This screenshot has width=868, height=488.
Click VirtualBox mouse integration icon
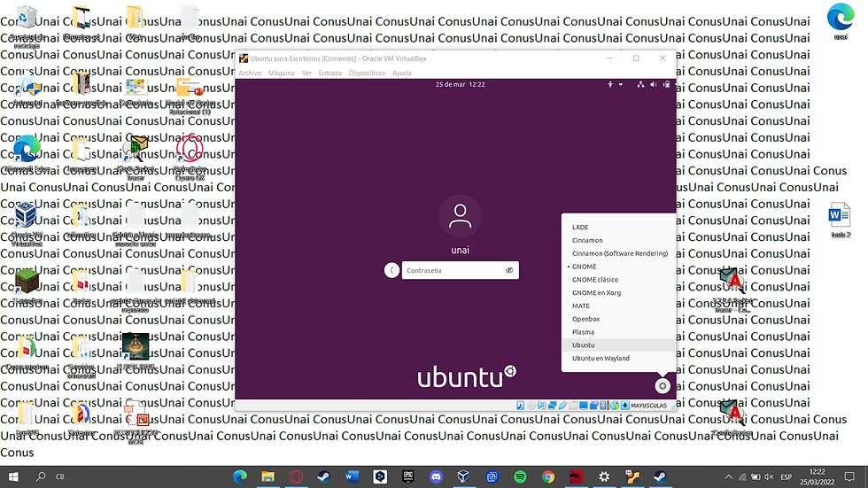click(615, 406)
